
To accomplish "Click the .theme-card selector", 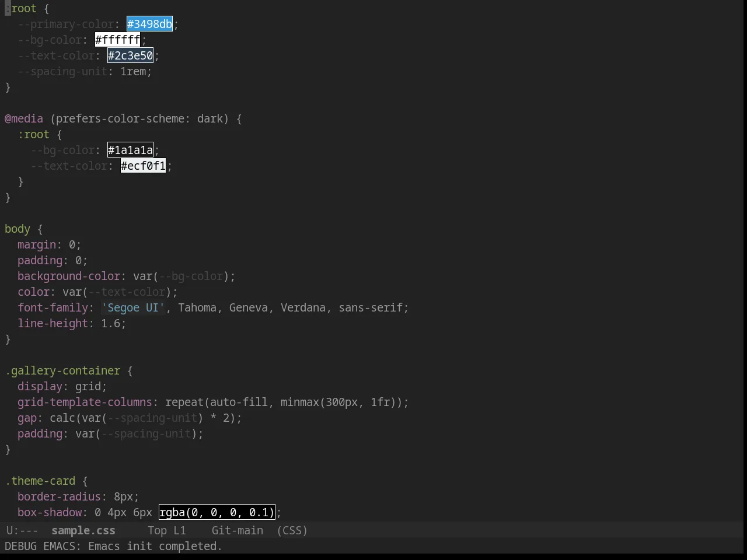I will tap(40, 481).
